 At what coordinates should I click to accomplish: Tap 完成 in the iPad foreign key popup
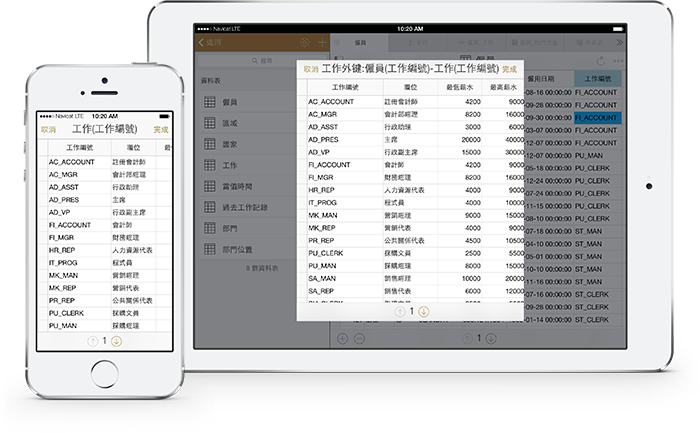509,69
